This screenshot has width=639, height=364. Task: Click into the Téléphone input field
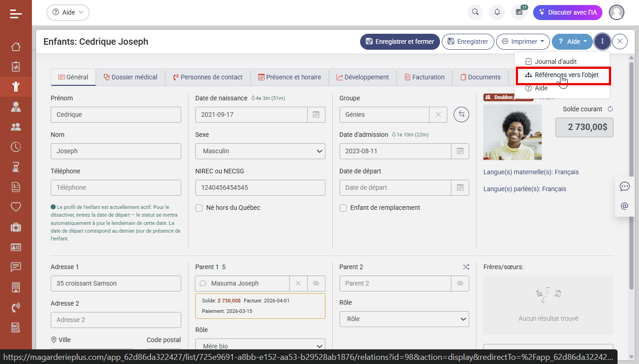click(x=116, y=187)
